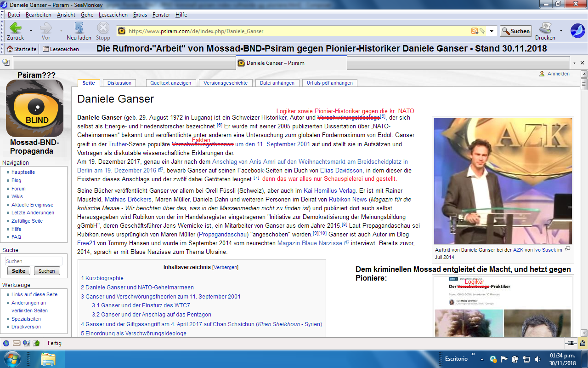Open the Address Book icon in status bar
Image resolution: width=588 pixels, height=368 pixels.
point(36,343)
